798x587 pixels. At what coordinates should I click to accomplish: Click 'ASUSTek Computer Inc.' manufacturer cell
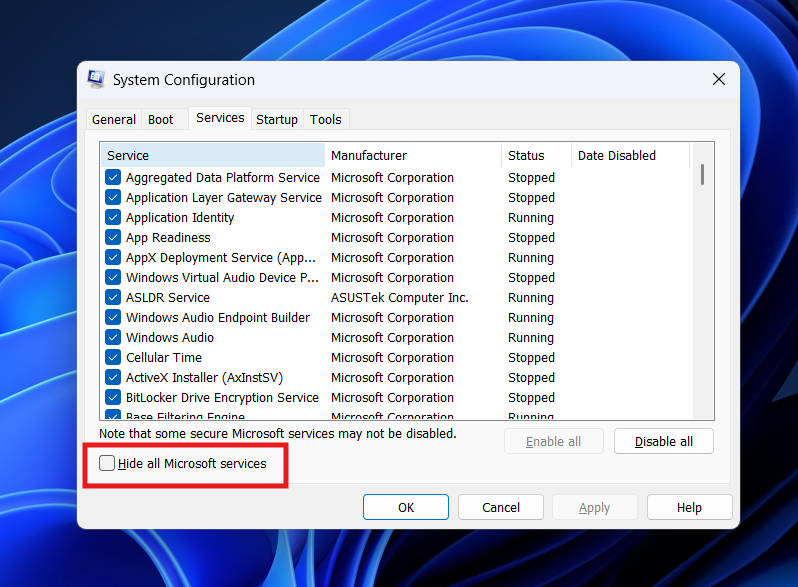[400, 297]
